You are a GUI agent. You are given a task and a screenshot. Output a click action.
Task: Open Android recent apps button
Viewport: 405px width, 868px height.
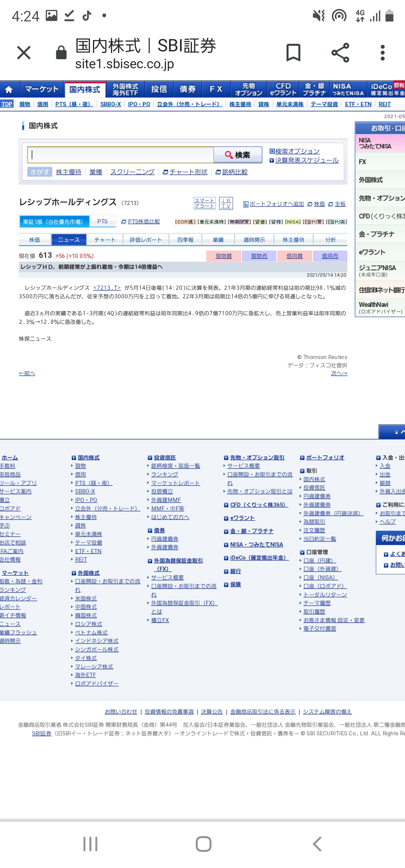click(x=90, y=844)
